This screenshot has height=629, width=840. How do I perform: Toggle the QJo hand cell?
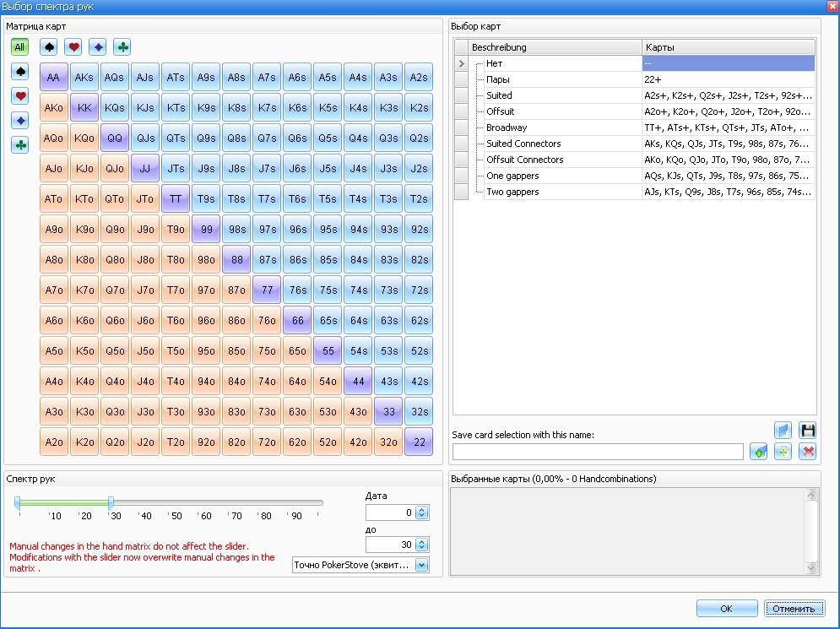[x=115, y=168]
